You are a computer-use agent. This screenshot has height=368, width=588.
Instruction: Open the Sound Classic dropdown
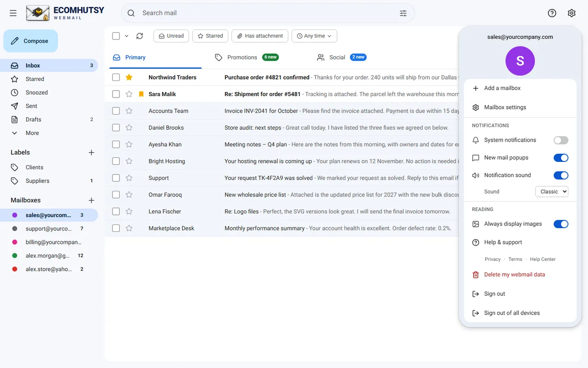click(x=552, y=191)
